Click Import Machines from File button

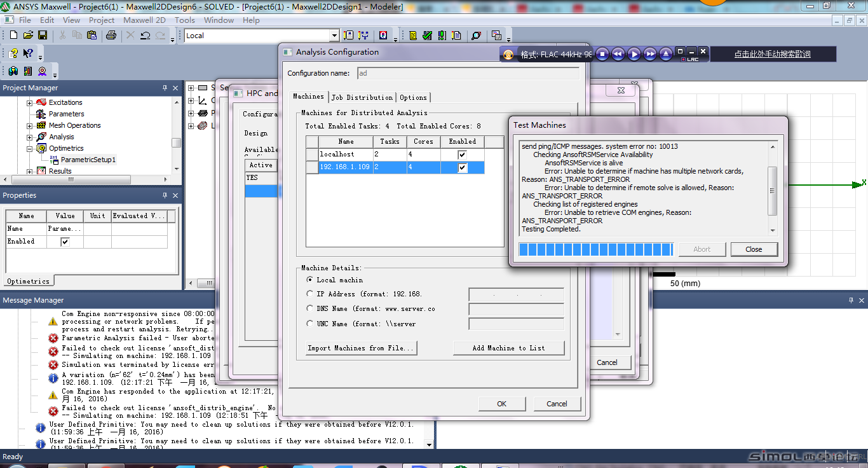[x=361, y=348]
